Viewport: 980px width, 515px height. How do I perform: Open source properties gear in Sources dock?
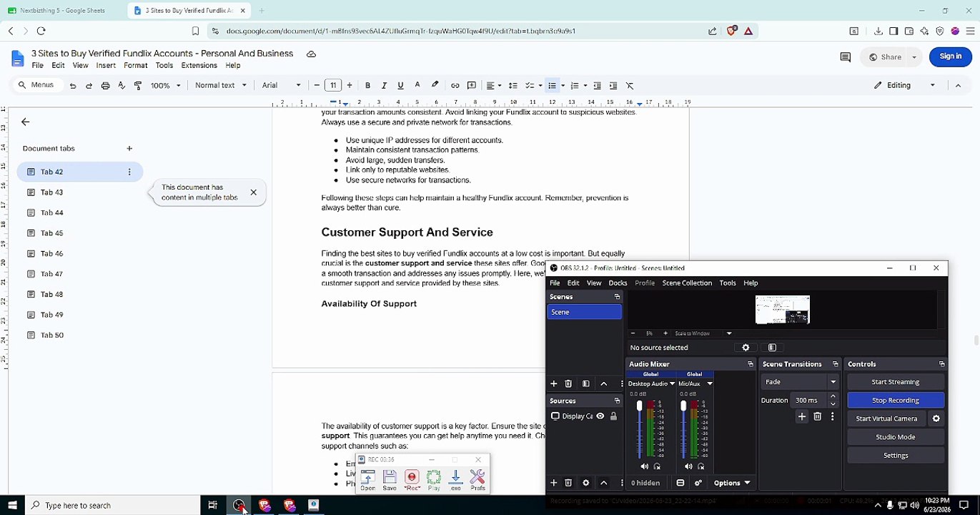pos(586,483)
